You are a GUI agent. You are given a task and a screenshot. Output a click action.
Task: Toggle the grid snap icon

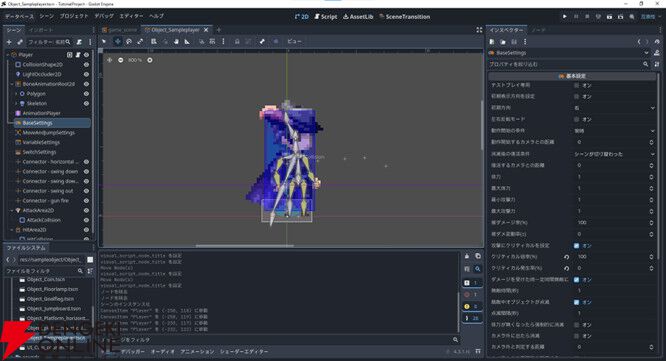(212, 41)
